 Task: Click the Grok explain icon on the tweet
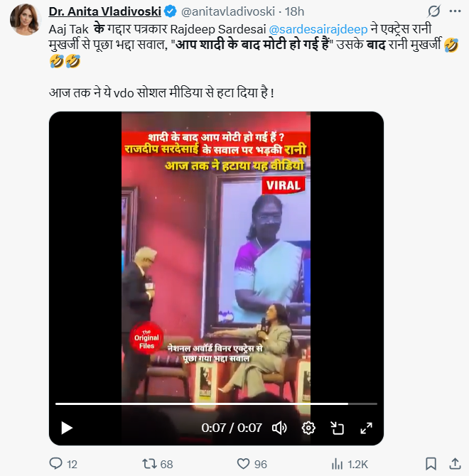(x=434, y=11)
